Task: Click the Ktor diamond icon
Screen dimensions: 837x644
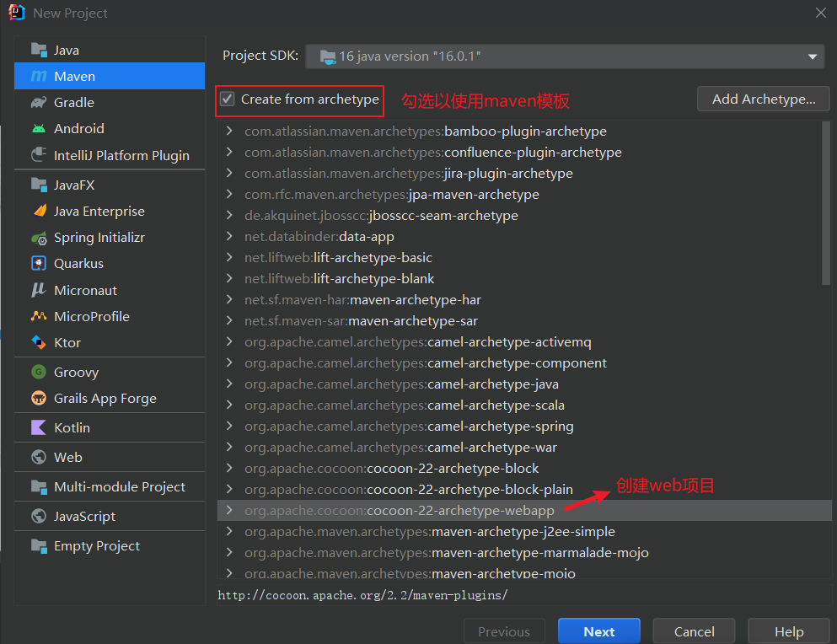Action: 39,342
